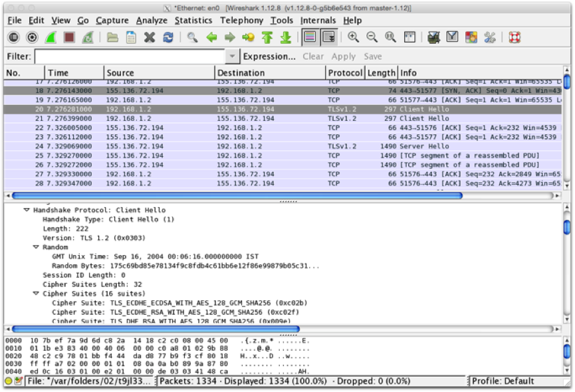Screen dimensions: 575x392
Task: Reload this capture file
Action: [168, 37]
